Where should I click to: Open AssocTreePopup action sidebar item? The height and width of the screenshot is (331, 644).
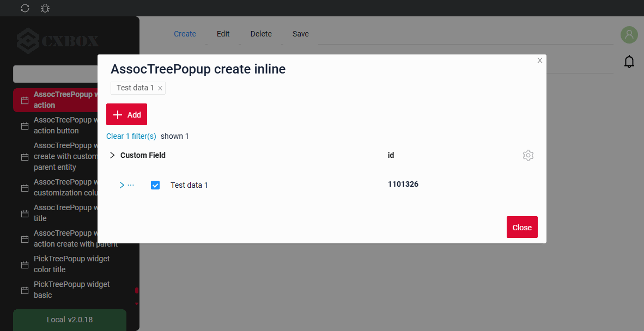(x=56, y=100)
